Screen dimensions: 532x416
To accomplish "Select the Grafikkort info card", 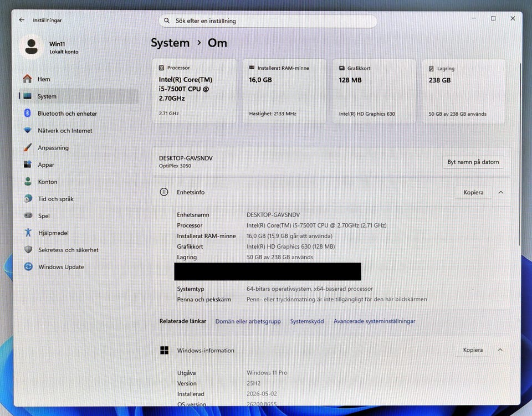I will click(x=374, y=91).
